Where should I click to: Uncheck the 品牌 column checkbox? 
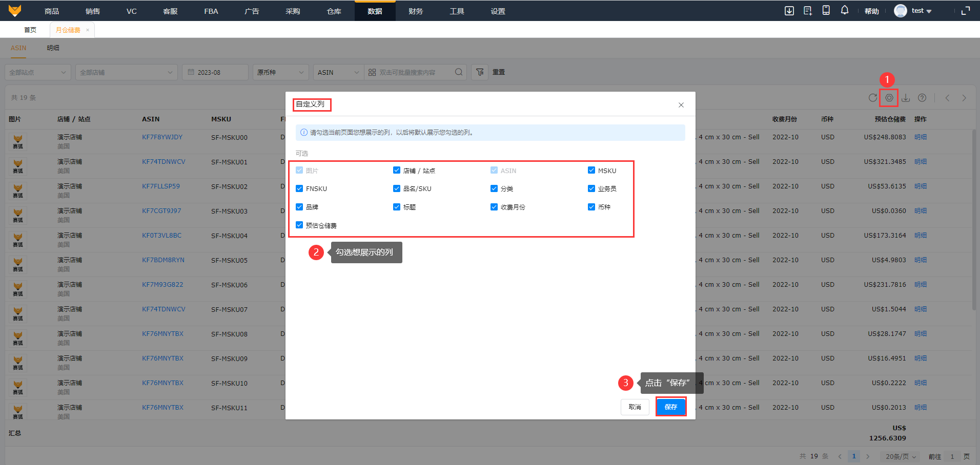tap(299, 207)
